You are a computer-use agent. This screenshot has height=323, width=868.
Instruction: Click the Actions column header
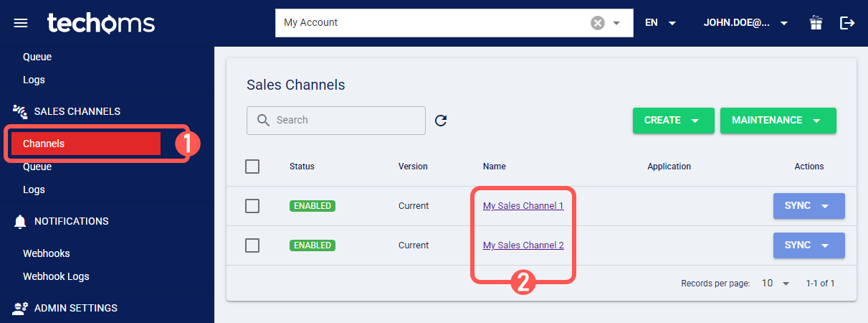point(809,167)
